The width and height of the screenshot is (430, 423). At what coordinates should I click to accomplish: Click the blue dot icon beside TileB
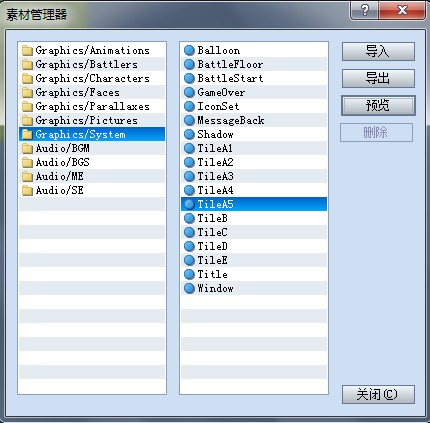pyautogui.click(x=189, y=218)
